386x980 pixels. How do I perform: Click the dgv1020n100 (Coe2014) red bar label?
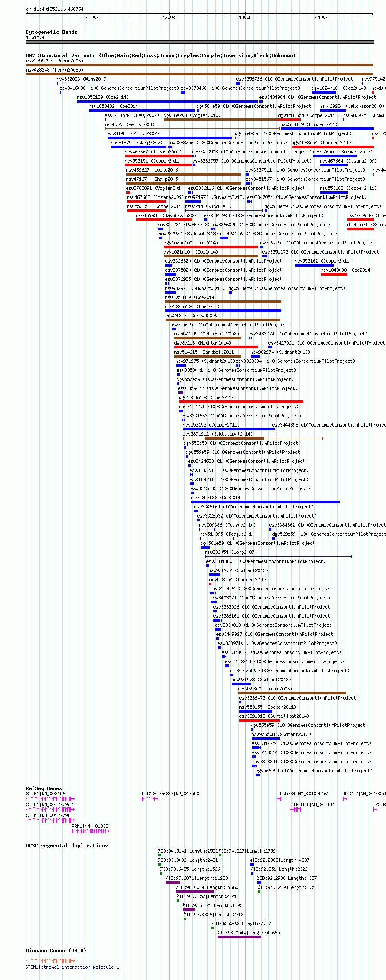(x=191, y=243)
